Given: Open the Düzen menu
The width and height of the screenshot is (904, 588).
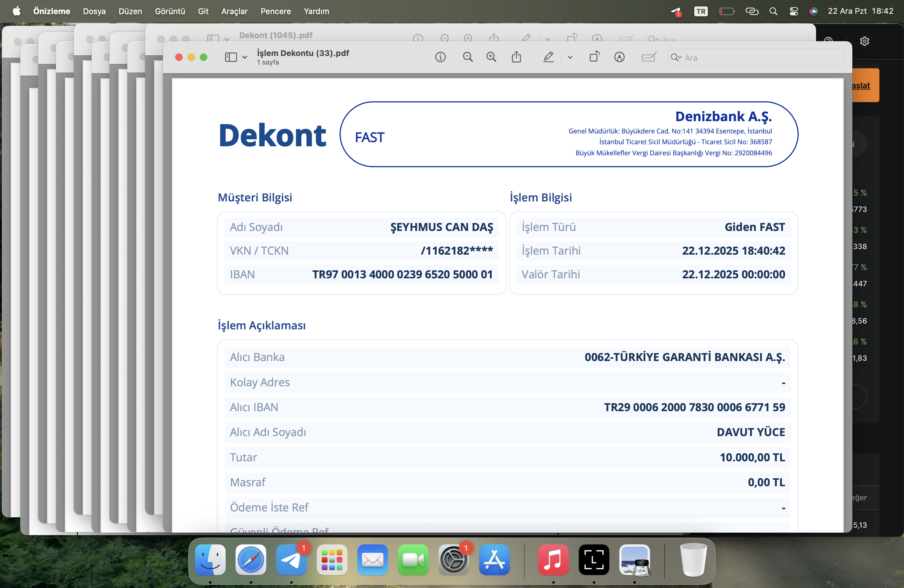Looking at the screenshot, I should (130, 11).
